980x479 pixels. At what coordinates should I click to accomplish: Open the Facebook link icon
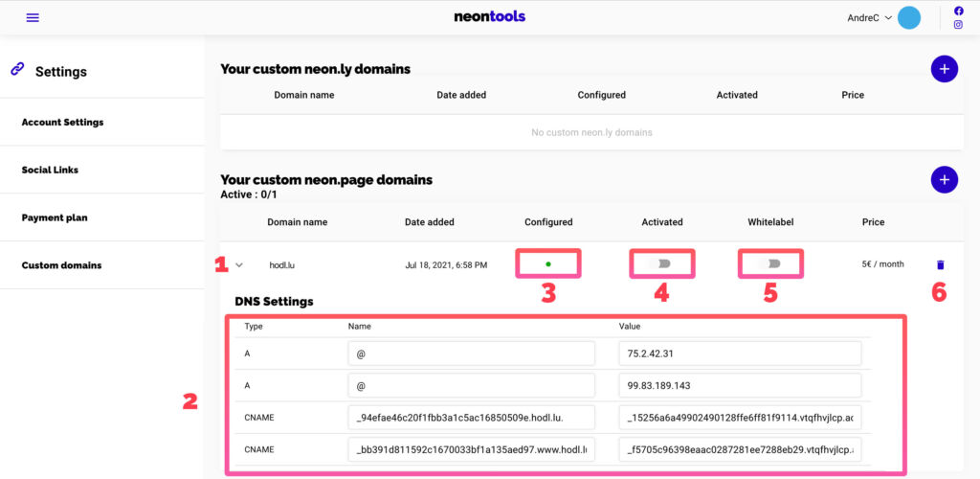pos(958,11)
